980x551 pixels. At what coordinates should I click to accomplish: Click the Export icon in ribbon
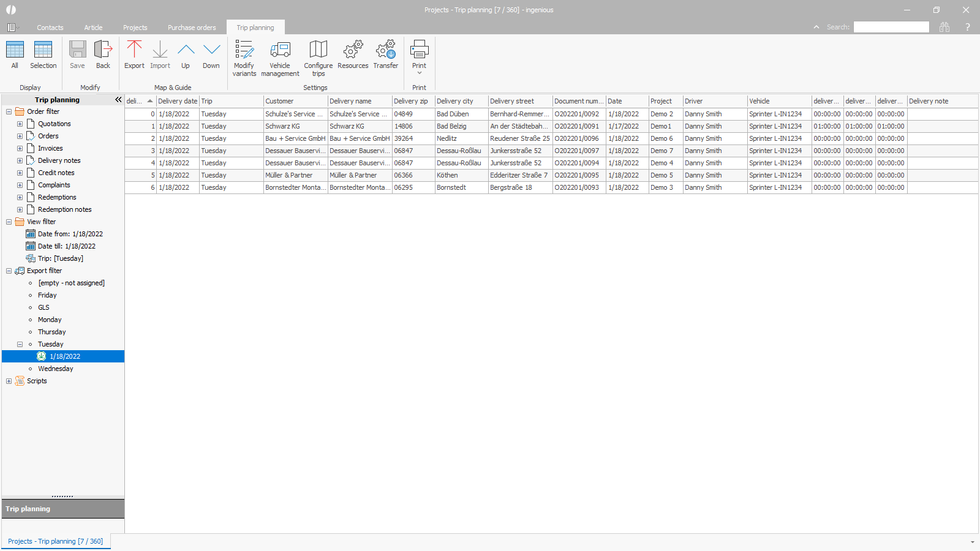click(x=134, y=55)
